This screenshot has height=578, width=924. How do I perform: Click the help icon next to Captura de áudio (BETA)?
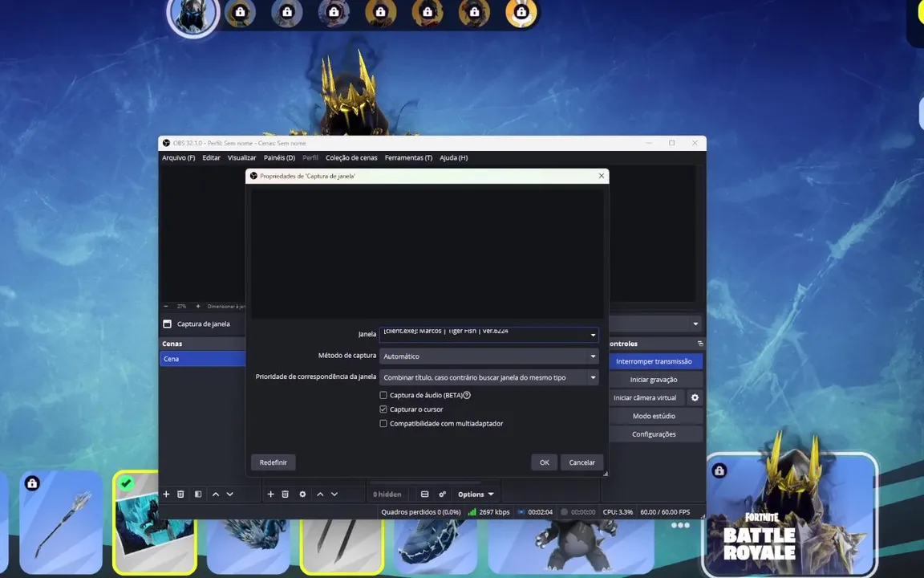pyautogui.click(x=467, y=395)
